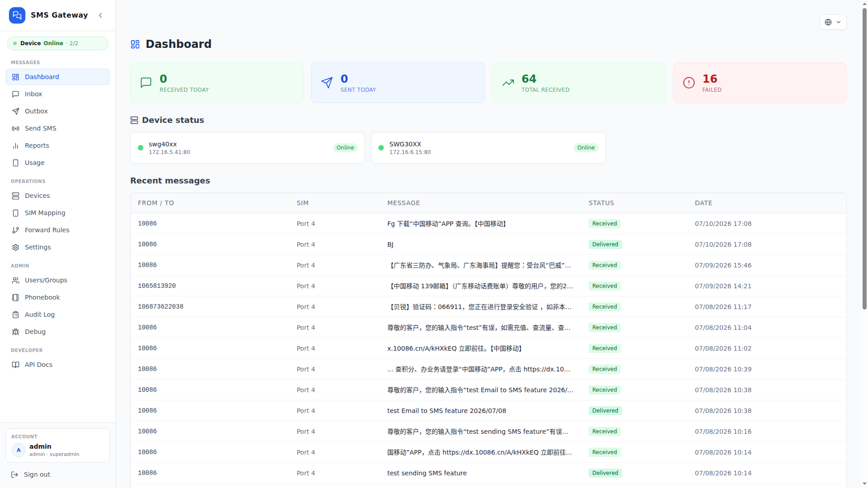Click the Device Online 2/2 status badge

click(x=57, y=43)
